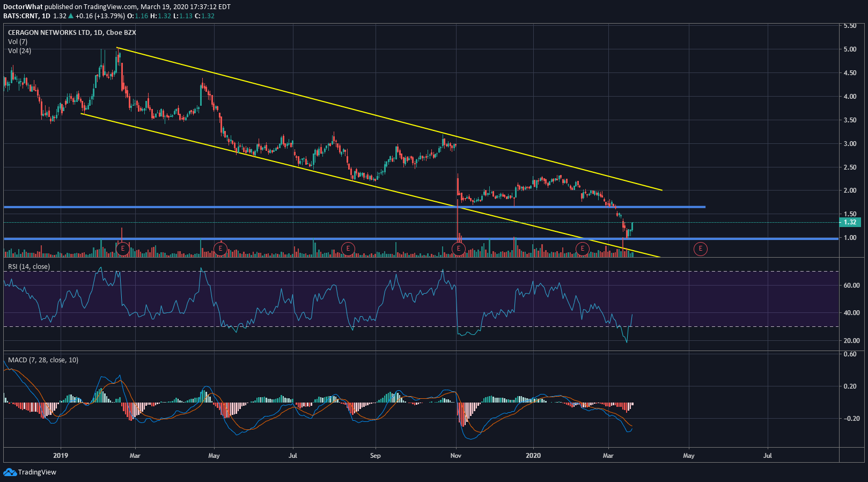868x482 pixels.
Task: Click the 60.00 RSI axis label
Action: (851, 286)
